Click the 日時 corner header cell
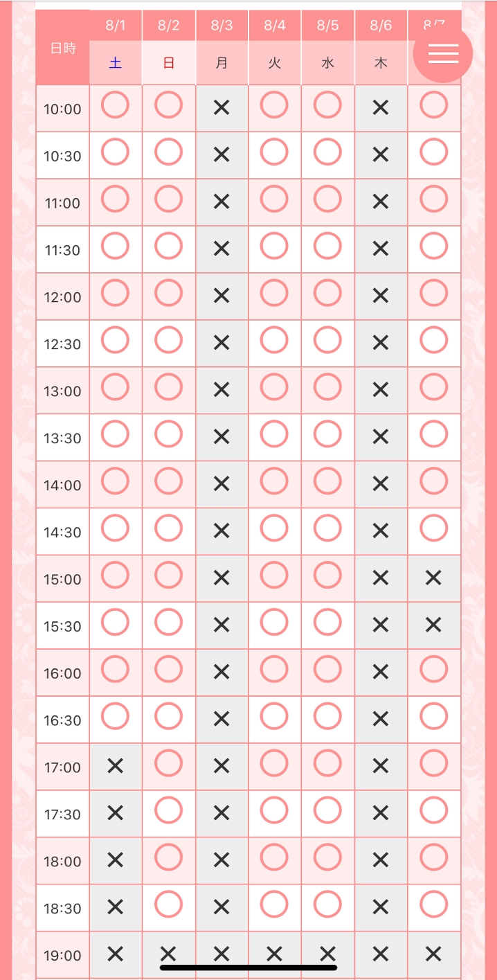Viewport: 497px width, 980px height. click(x=63, y=48)
